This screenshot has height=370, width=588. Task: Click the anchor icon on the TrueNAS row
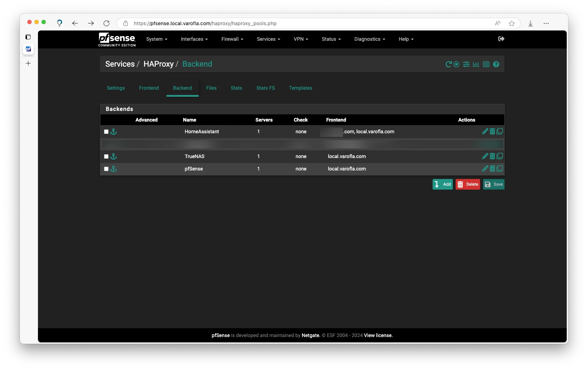[114, 156]
